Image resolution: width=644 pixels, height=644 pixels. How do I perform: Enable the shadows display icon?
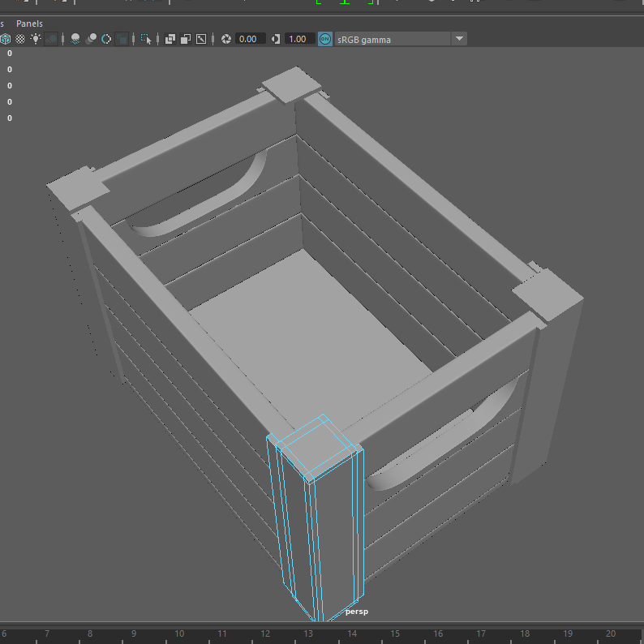tap(51, 39)
